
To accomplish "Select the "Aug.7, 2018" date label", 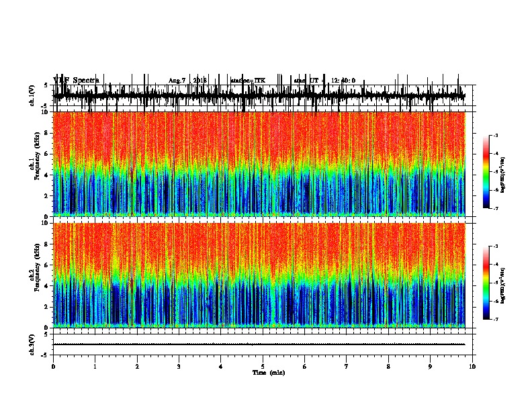I will click(187, 81).
